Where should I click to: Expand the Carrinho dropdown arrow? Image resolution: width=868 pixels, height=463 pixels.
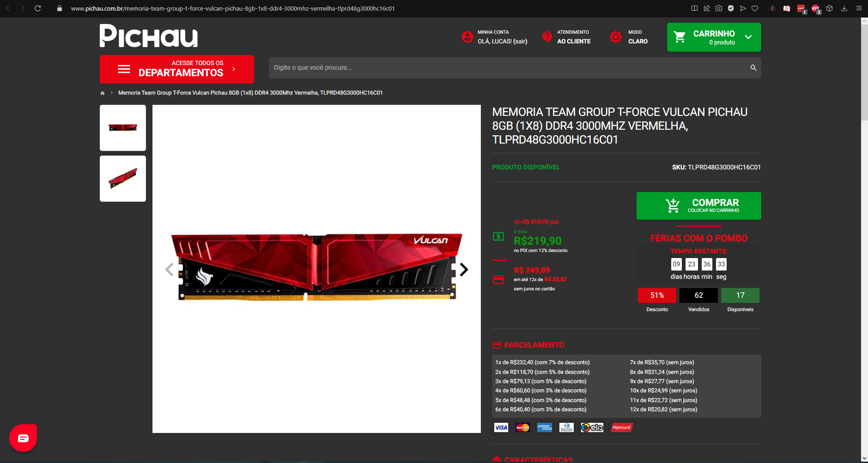point(748,37)
